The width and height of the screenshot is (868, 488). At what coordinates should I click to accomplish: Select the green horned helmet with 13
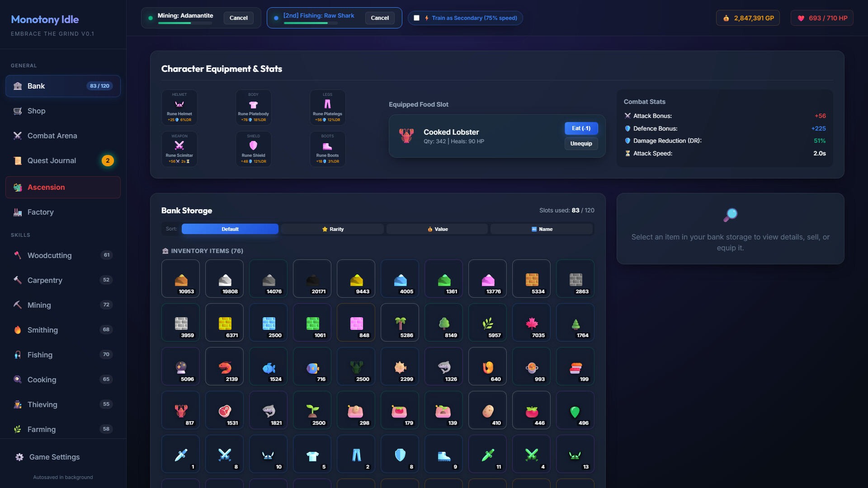click(576, 454)
